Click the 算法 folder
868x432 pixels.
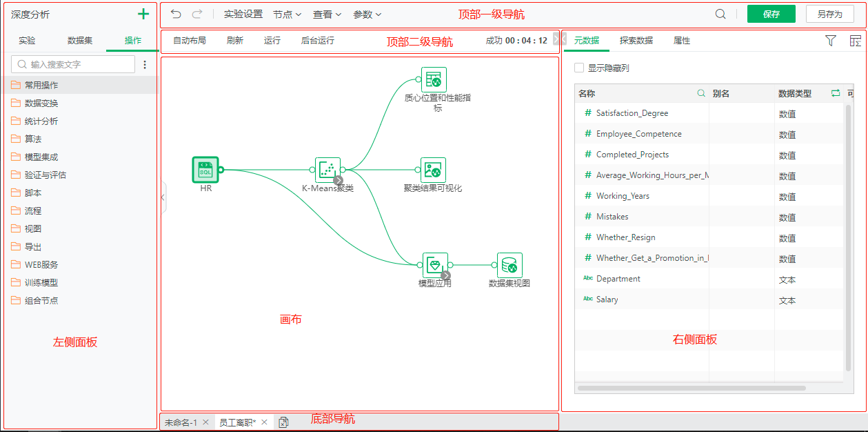(x=80, y=139)
